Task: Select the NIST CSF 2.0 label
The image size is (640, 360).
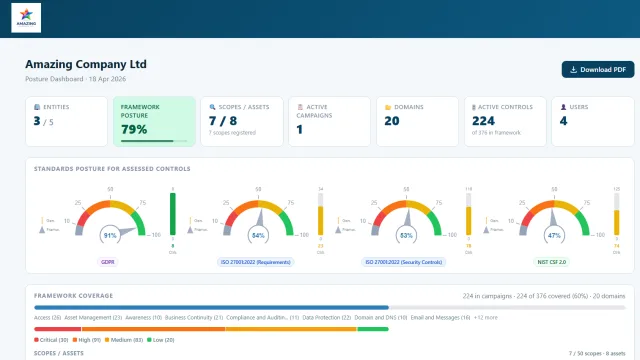Action: coord(551,262)
